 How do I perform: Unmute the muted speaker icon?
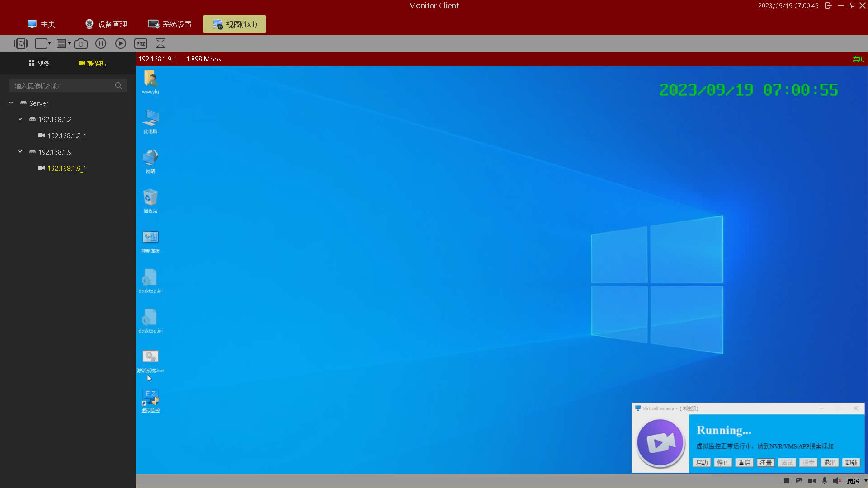837,481
